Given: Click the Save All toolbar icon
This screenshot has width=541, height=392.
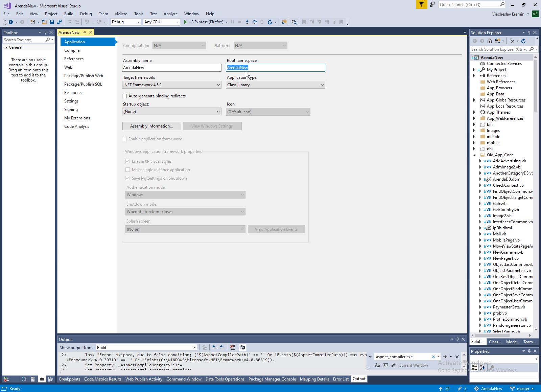Looking at the screenshot, I should 59,22.
